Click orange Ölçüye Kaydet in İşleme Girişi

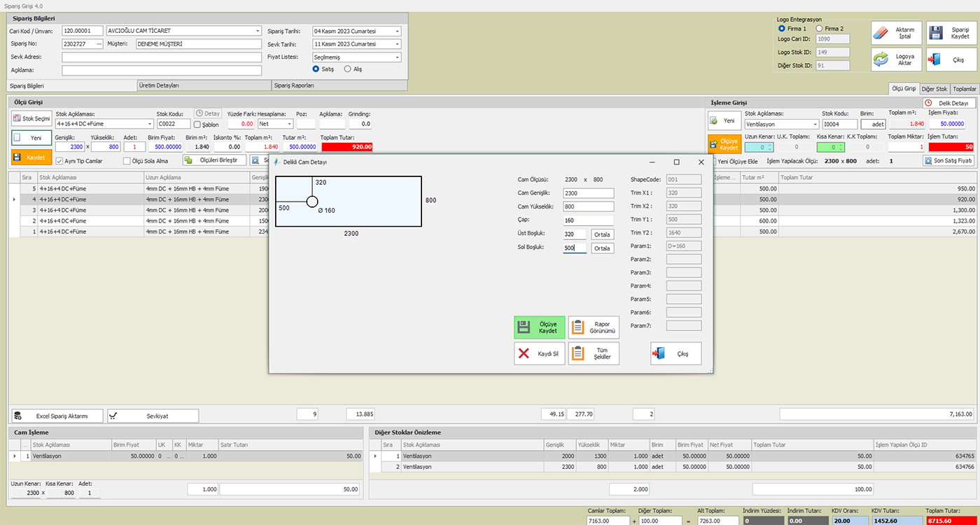(723, 144)
